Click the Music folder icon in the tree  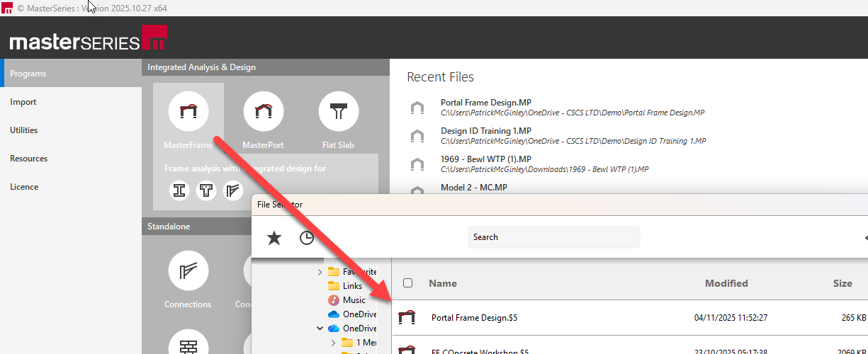point(334,300)
